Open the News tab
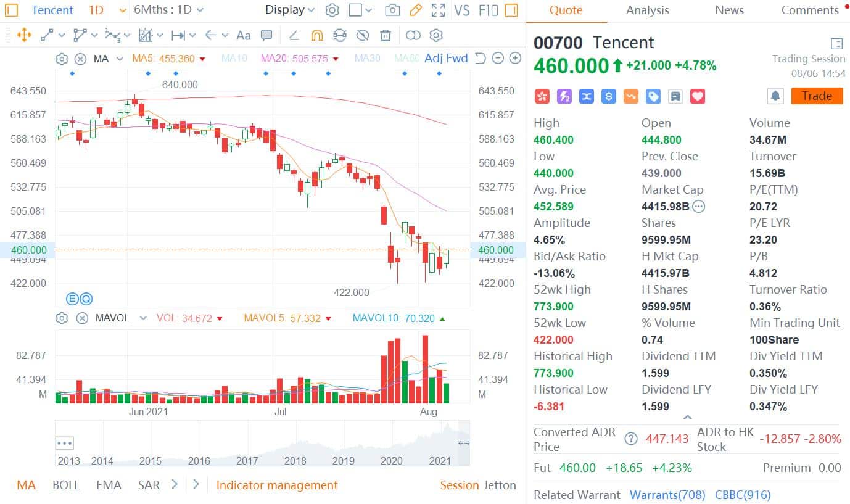 tap(728, 10)
